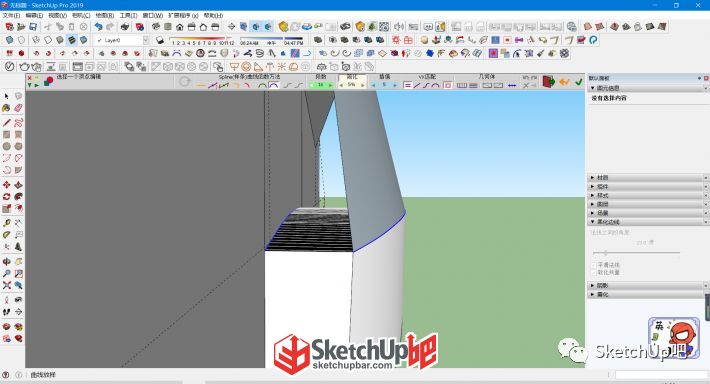Viewport: 710px width, 384px height.
Task: Click the Zoom Extents tool
Action: [6, 285]
